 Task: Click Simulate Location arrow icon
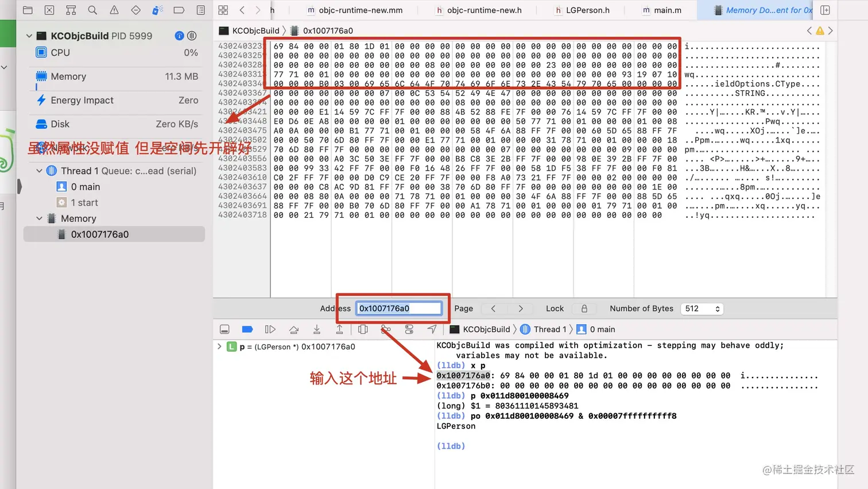432,329
